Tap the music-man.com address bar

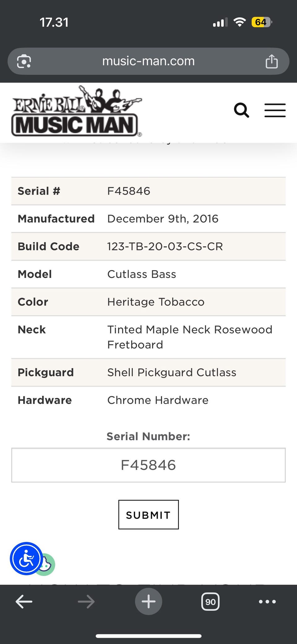[148, 61]
